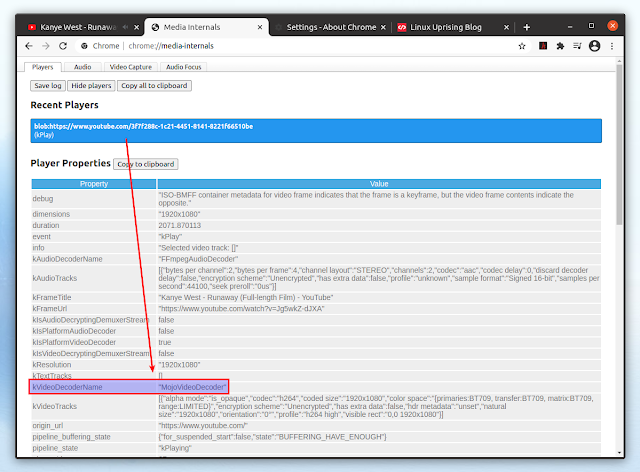Switch to Kanye West - Runaway tab
This screenshot has width=640, height=472.
pyautogui.click(x=78, y=27)
